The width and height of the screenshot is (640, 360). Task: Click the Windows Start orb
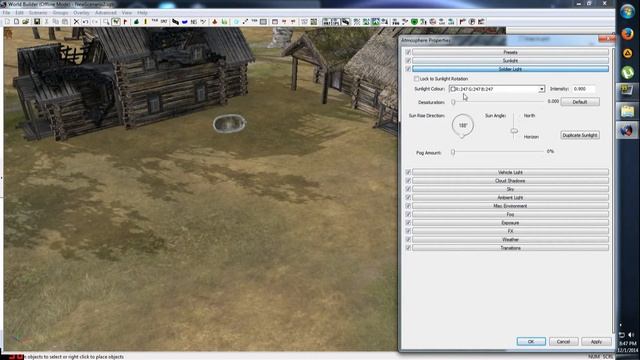[627, 12]
